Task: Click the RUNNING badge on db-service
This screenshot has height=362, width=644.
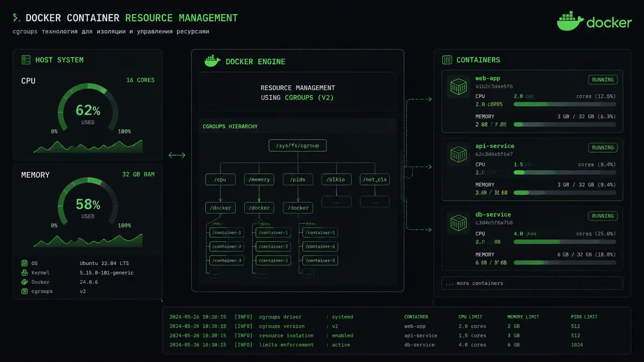Action: click(603, 216)
